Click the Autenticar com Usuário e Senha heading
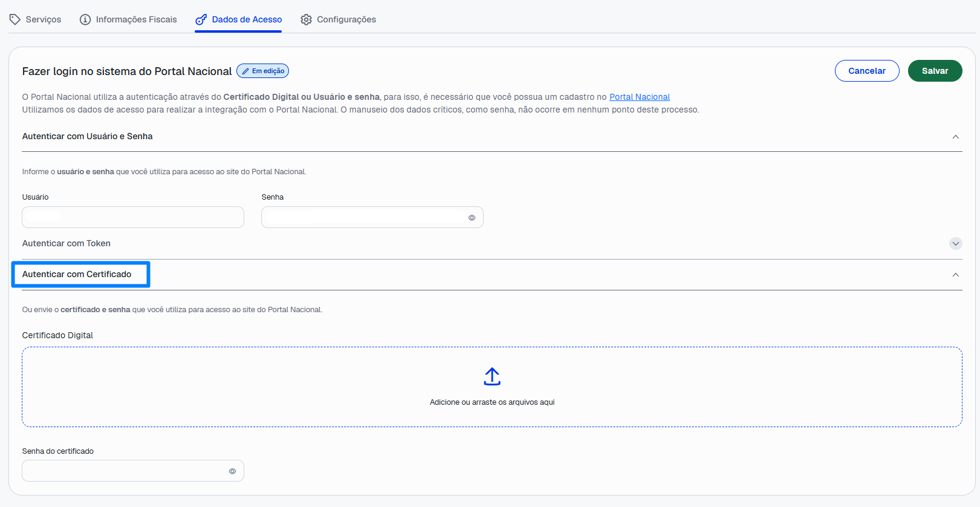The height and width of the screenshot is (507, 980). (x=88, y=136)
